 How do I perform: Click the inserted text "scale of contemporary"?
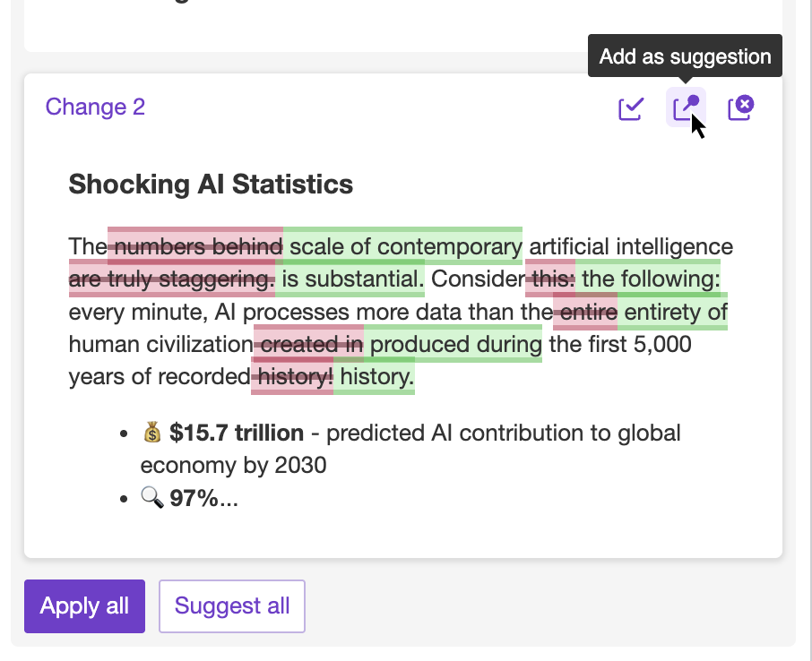pyautogui.click(x=405, y=246)
